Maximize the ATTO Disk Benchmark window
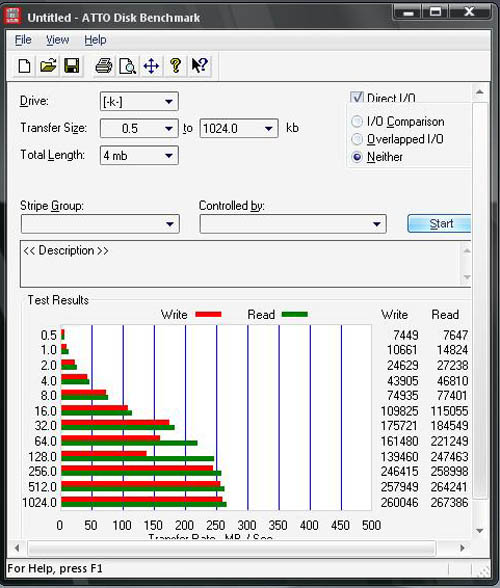 [x=435, y=12]
